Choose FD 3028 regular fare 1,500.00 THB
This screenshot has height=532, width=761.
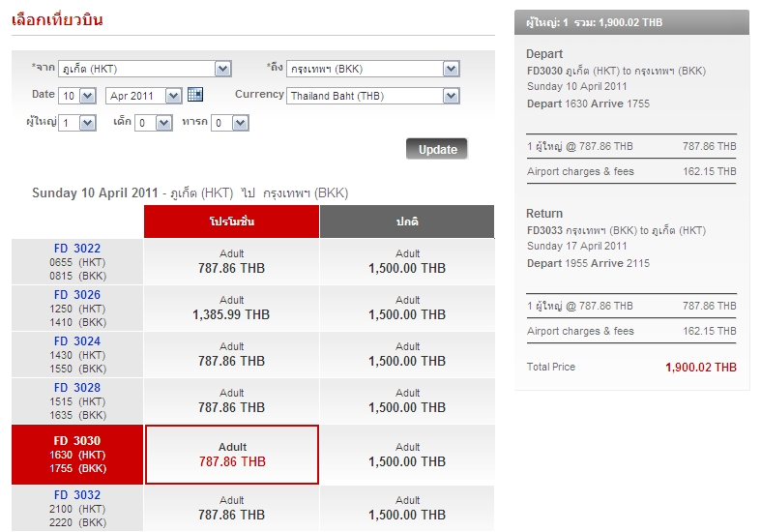coord(407,401)
